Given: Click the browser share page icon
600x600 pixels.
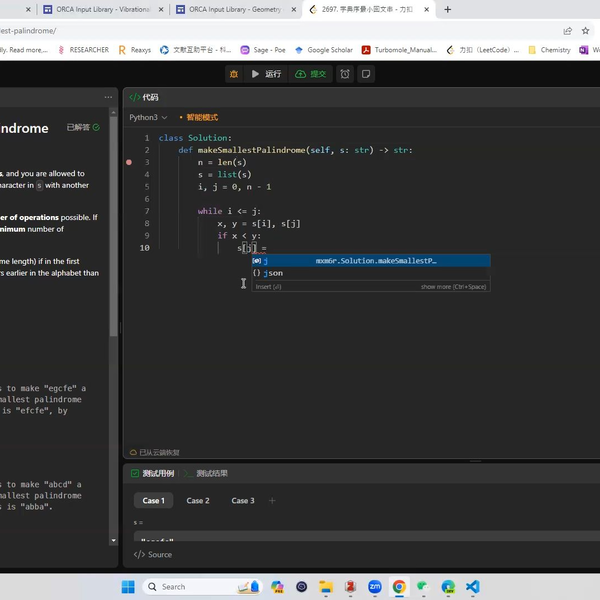Looking at the screenshot, I should click(x=568, y=31).
